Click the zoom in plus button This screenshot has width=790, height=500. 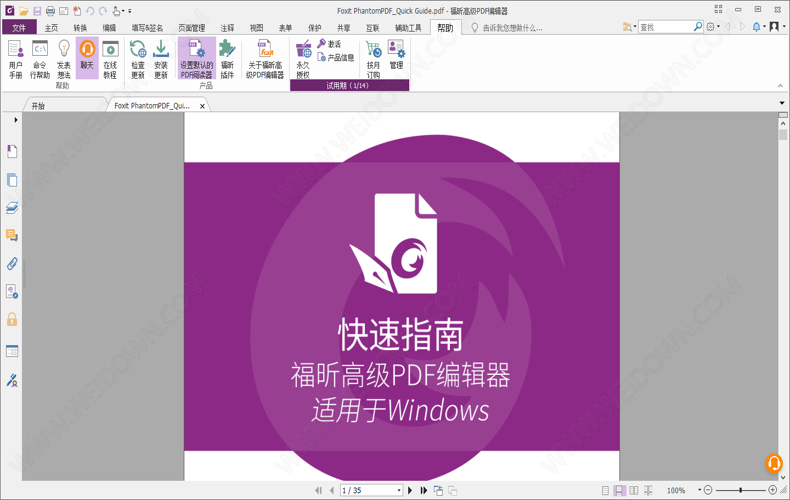coord(772,490)
